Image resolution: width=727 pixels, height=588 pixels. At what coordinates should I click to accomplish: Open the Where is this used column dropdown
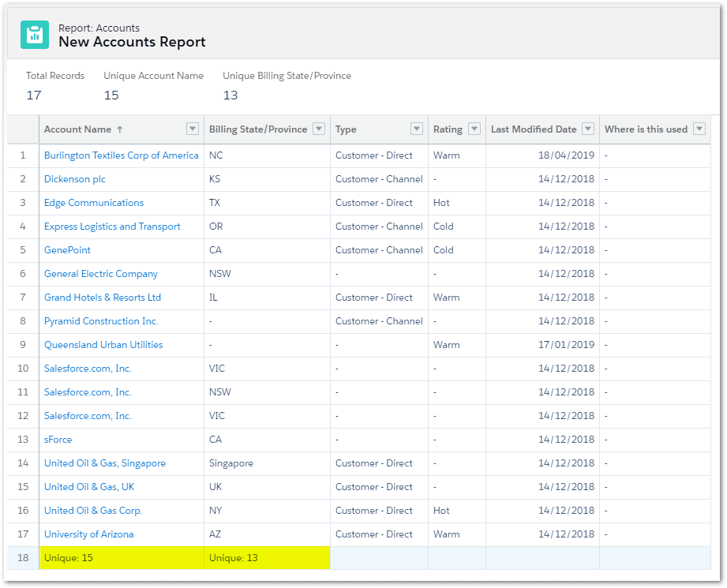(x=699, y=129)
